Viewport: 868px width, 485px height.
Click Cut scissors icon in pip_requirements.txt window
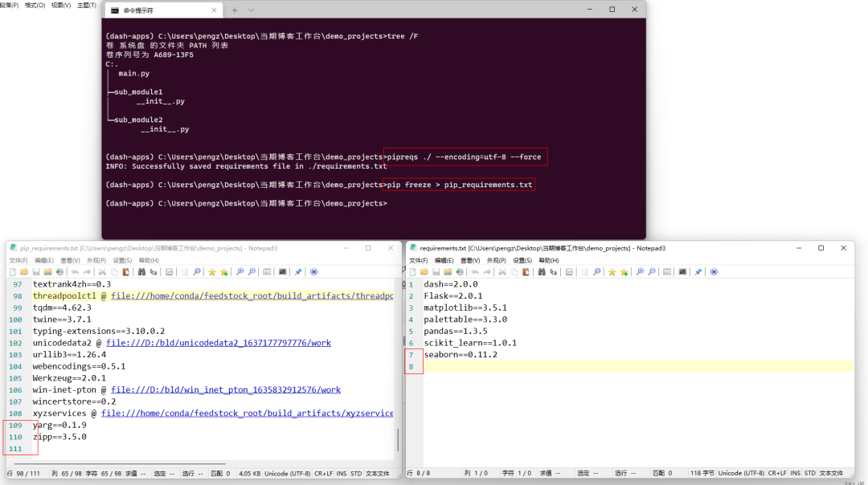[x=102, y=272]
